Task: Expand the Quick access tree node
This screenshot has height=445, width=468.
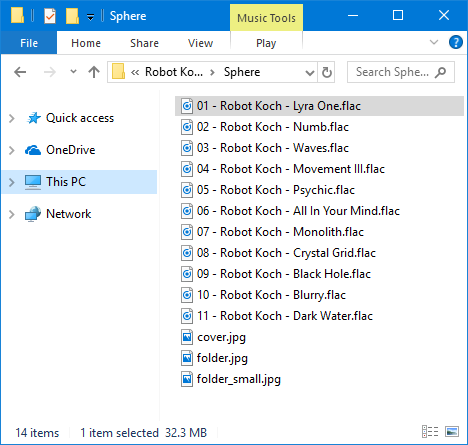Action: (x=12, y=118)
